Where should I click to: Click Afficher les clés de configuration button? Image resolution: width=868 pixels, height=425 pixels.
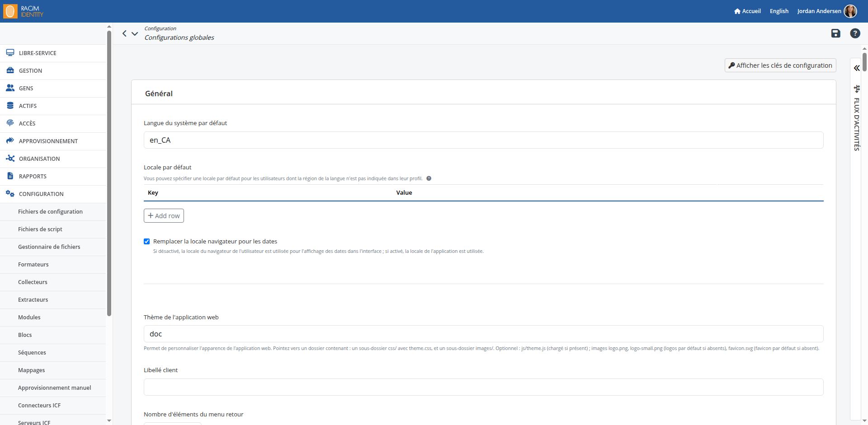[x=780, y=65]
